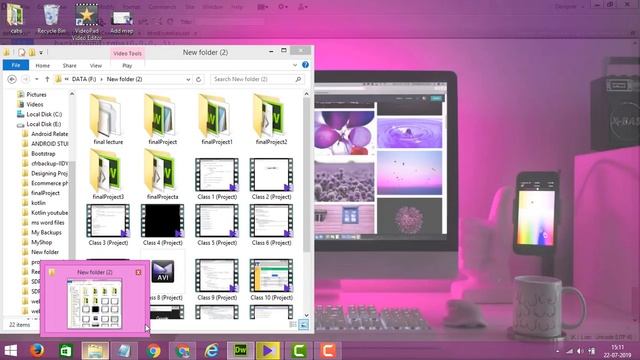
Task: Refresh the folder view
Action: pos(198,79)
